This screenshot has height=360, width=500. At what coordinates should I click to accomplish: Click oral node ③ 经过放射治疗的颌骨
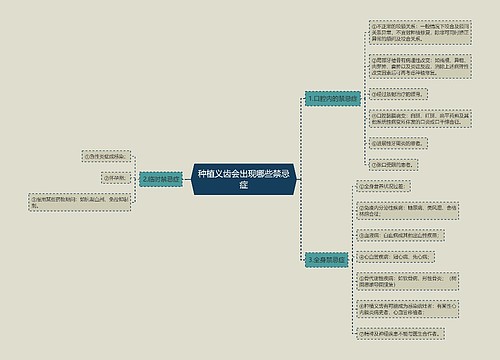point(398,94)
